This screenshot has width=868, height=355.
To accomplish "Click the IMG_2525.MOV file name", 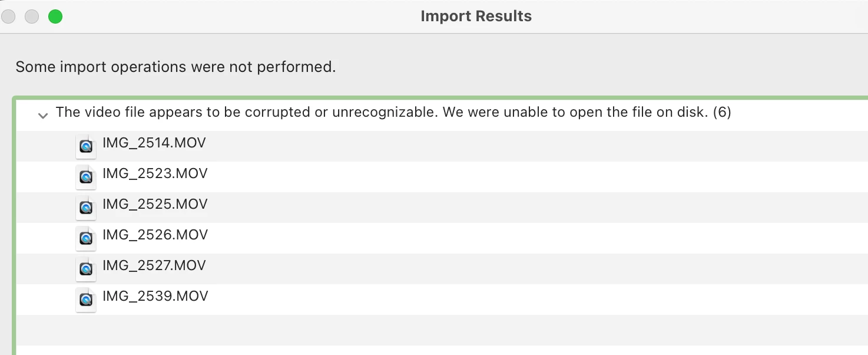I will pos(155,204).
